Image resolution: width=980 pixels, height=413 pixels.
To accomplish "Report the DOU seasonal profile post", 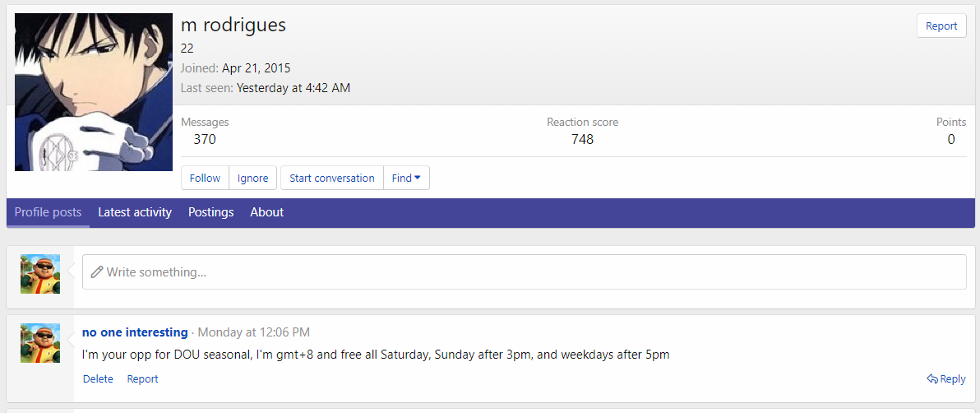I will 142,378.
